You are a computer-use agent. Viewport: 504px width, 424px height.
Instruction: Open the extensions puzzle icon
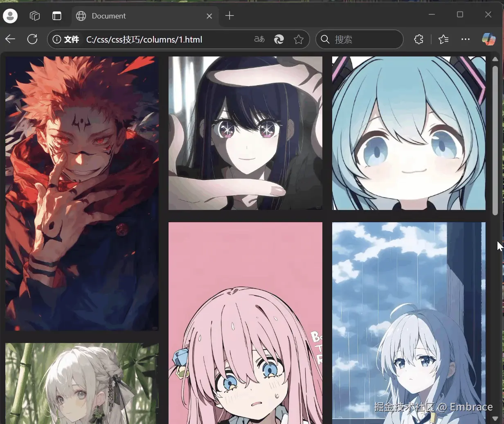coord(418,39)
